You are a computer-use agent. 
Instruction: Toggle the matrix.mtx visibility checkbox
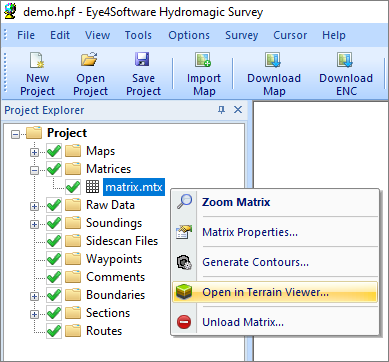73,187
